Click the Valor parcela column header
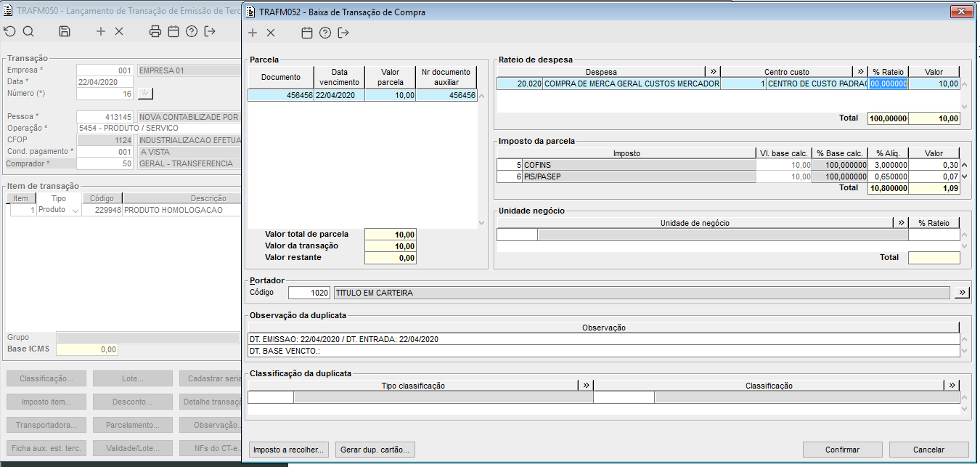This screenshot has width=980, height=467. pyautogui.click(x=391, y=77)
